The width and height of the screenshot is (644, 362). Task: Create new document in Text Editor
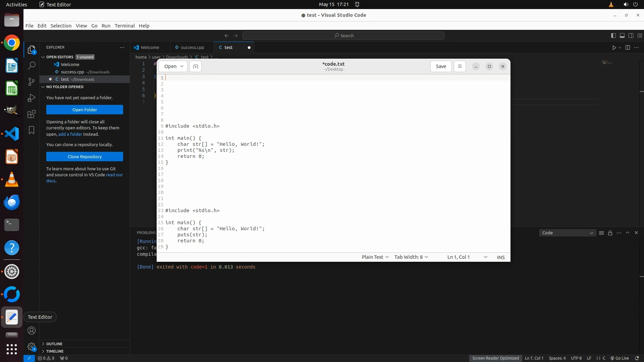tap(196, 66)
